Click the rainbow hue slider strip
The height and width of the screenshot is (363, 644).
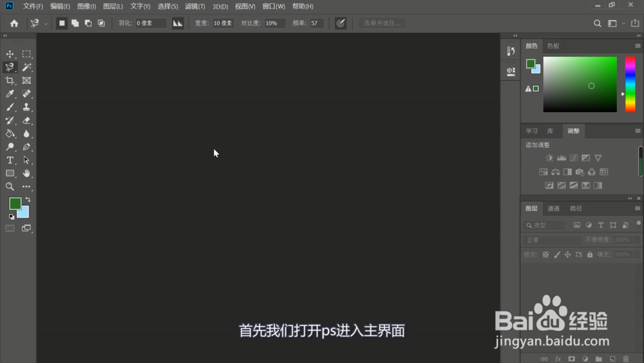pos(630,84)
